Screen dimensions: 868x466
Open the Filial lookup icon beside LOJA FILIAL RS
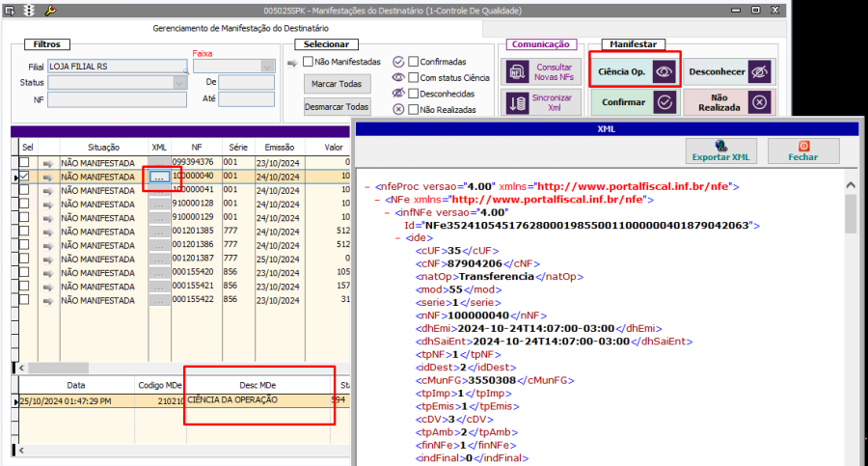click(186, 71)
